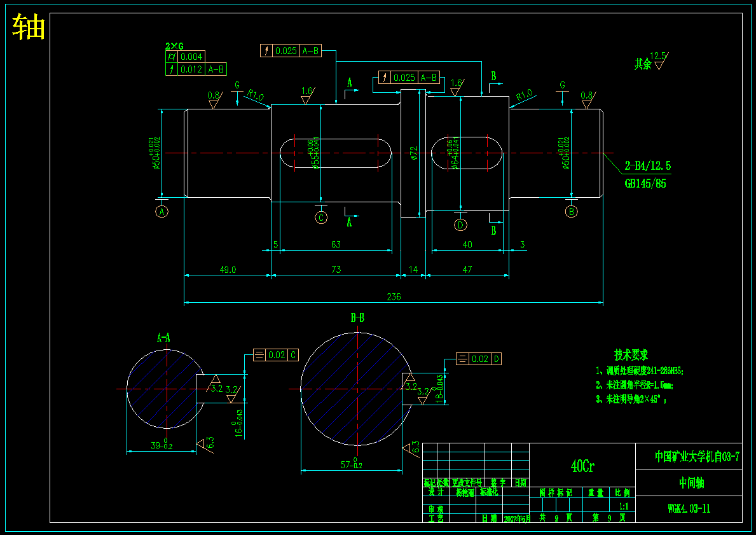Image resolution: width=756 pixels, height=535 pixels.
Task: Select the 'ø72' collar diameter dimension
Action: coord(413,153)
